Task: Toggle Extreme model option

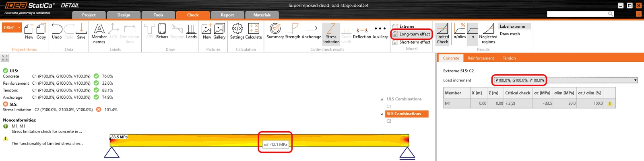Action: [x=404, y=26]
